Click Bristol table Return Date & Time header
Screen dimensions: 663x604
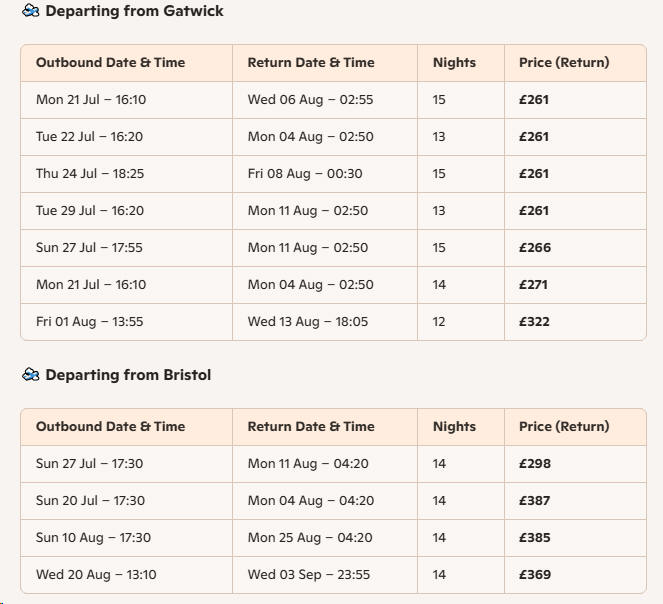[x=311, y=426]
